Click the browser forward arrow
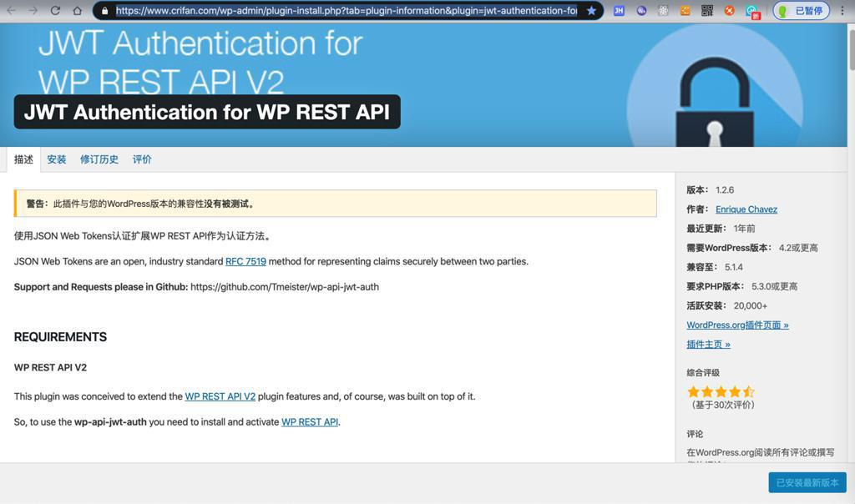This screenshot has width=855, height=504. pos(33,10)
